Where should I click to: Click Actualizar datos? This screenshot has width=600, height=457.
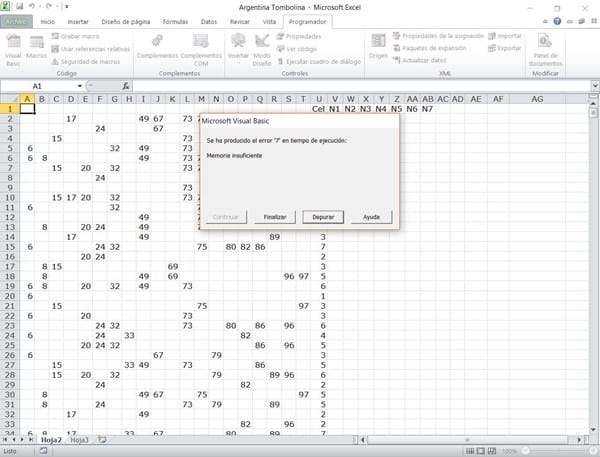pyautogui.click(x=420, y=60)
